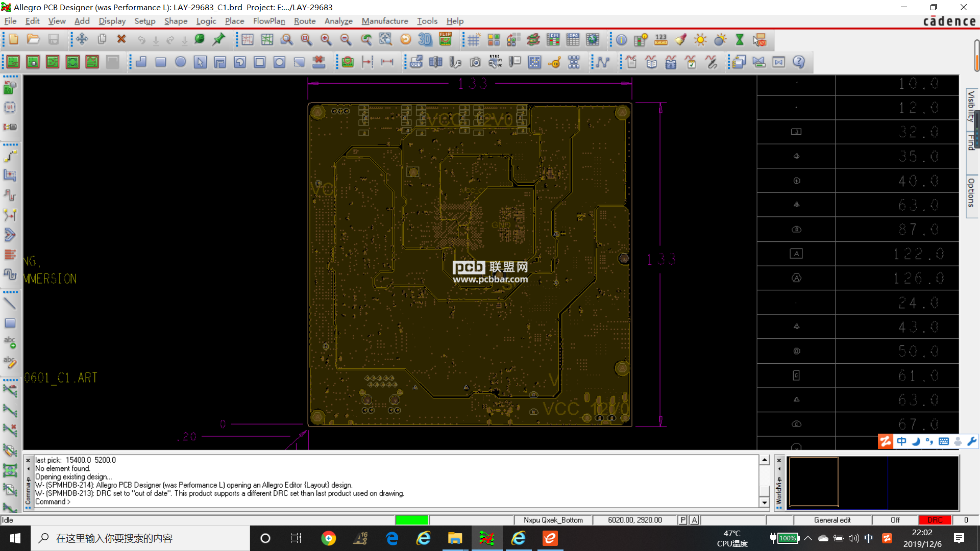Image resolution: width=980 pixels, height=551 pixels.
Task: Select the Add circle shape tool
Action: (181, 62)
